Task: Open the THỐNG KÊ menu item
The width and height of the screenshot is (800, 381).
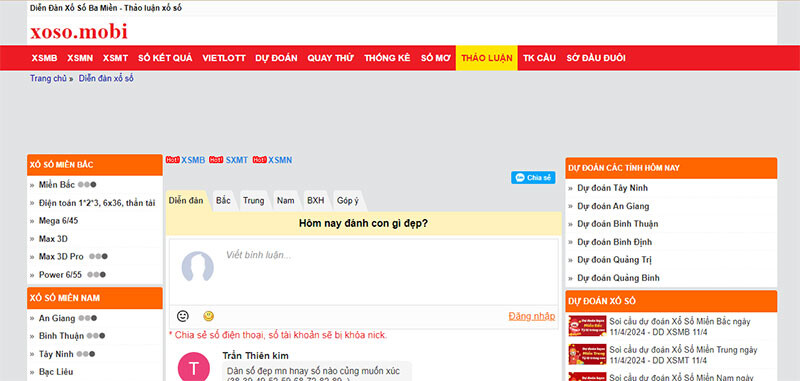Action: (x=387, y=58)
